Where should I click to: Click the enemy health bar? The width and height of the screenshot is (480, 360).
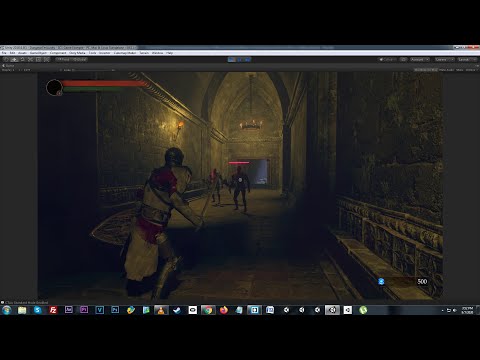239,163
